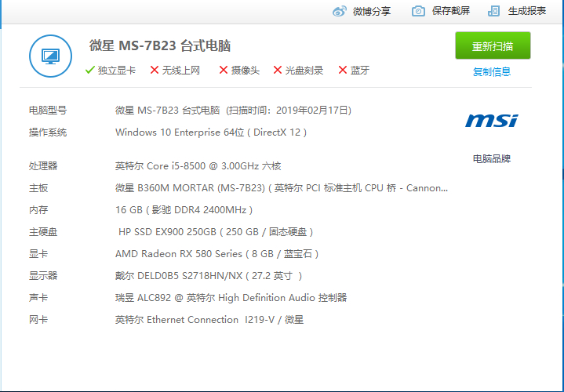This screenshot has width=564, height=392.
Task: Click the 摄像头 feature label
Action: tap(246, 70)
